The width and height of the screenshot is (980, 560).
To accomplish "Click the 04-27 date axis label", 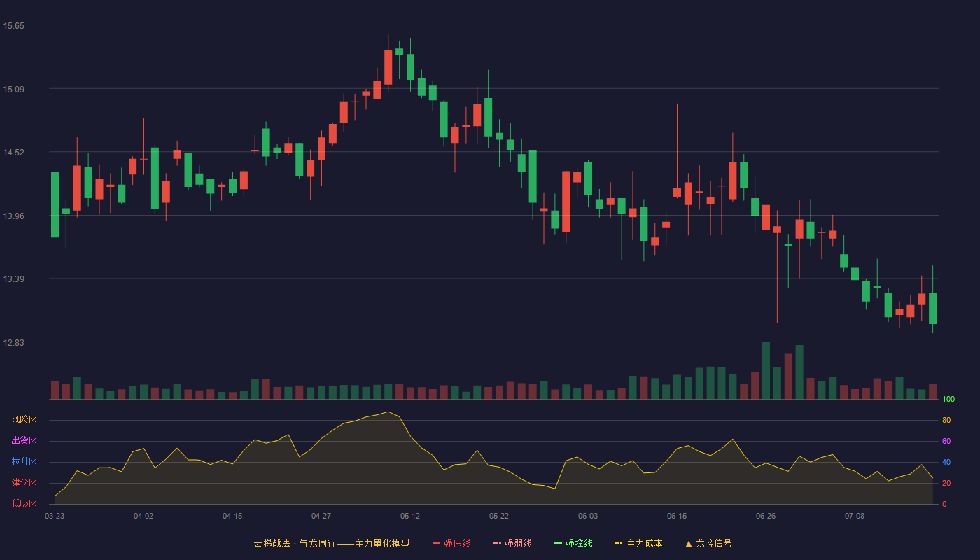I will pyautogui.click(x=321, y=516).
